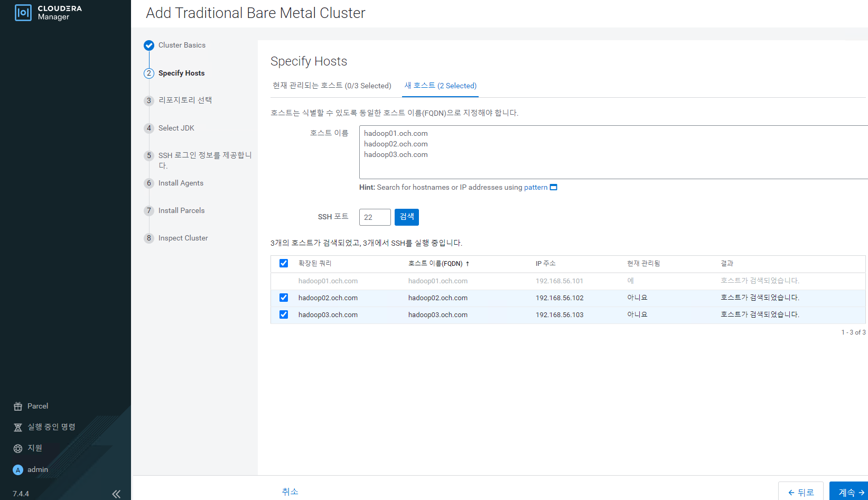Open the Parcel gift box icon
Viewport: 868px width, 500px height.
pyautogui.click(x=18, y=406)
